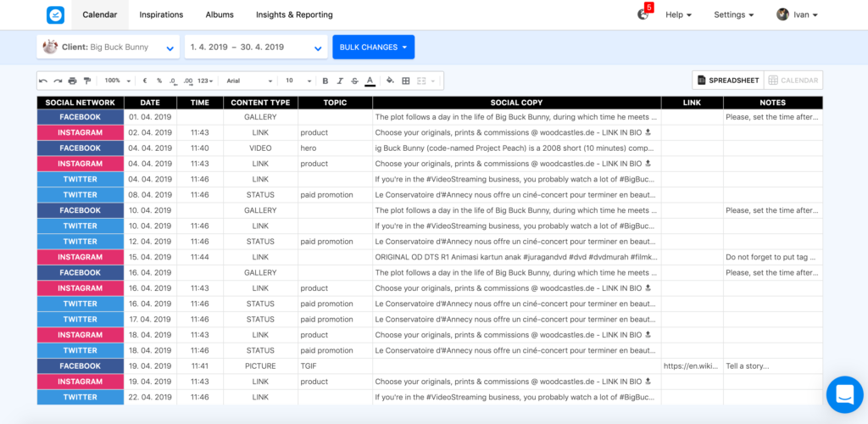Open the Client: Big Buck Bunny dropdown
This screenshot has height=424, width=868.
(108, 47)
